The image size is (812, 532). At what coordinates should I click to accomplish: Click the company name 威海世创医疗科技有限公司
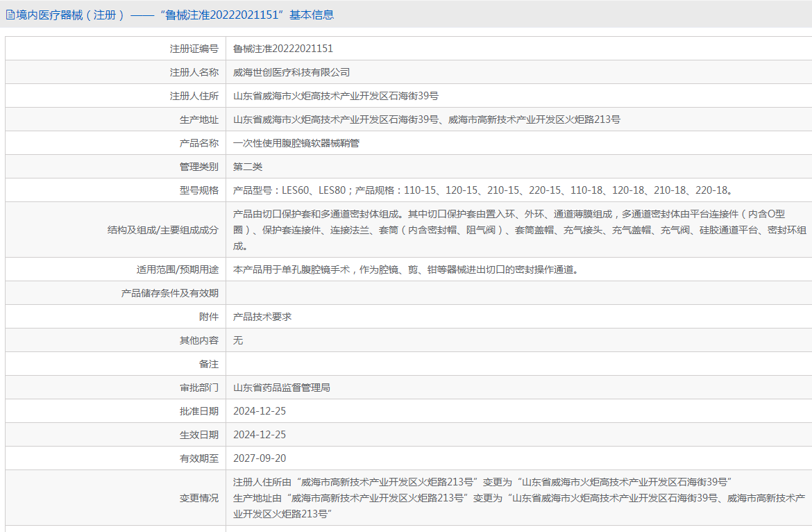point(291,72)
